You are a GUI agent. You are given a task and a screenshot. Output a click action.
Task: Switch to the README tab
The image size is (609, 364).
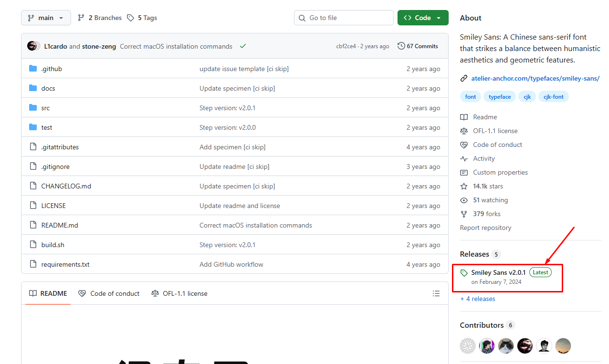tap(48, 293)
